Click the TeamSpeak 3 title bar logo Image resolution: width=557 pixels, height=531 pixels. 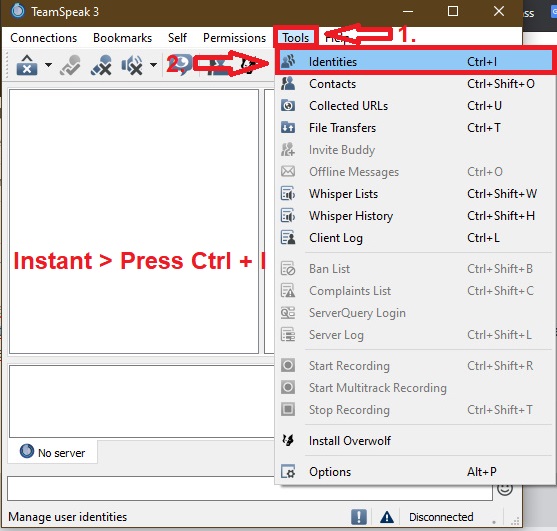coord(17,11)
